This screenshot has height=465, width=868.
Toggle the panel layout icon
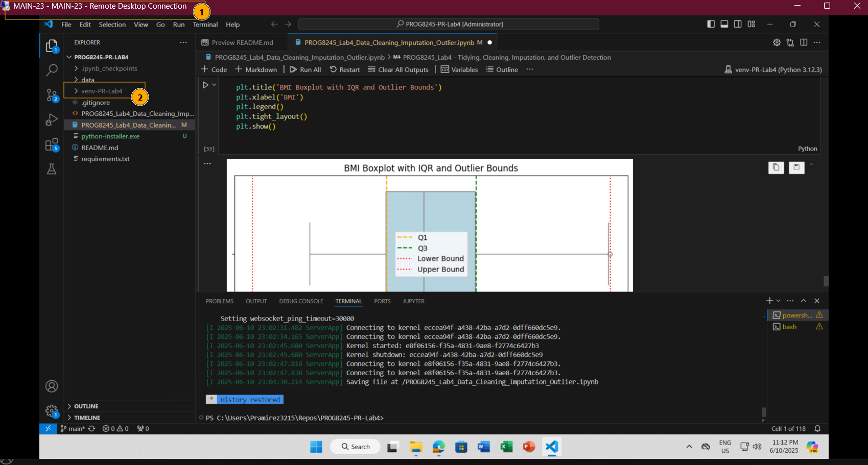tap(724, 24)
